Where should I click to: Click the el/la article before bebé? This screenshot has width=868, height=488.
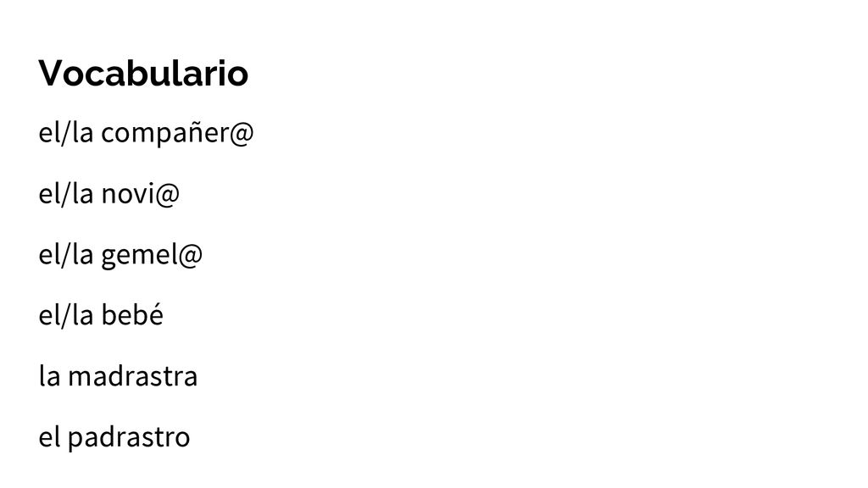point(66,315)
